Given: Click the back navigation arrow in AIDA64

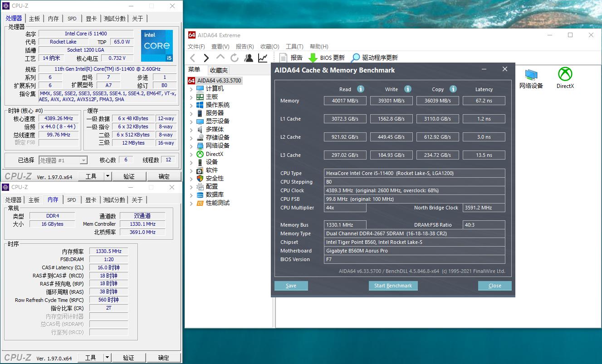Looking at the screenshot, I should click(x=193, y=58).
